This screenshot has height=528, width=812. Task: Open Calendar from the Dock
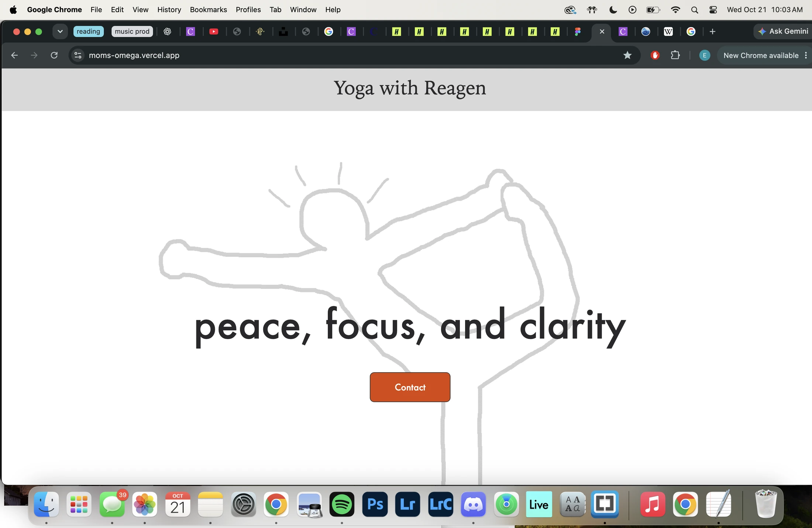point(178,504)
